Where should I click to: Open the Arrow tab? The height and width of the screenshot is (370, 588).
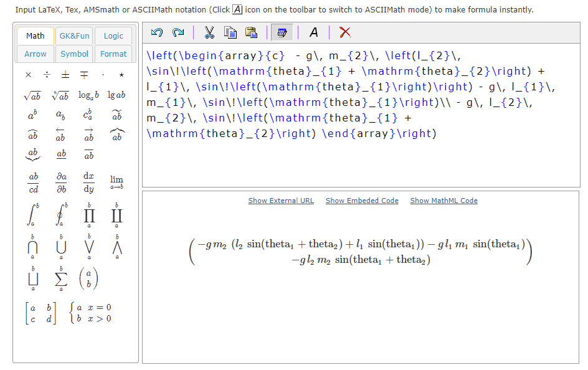(36, 54)
